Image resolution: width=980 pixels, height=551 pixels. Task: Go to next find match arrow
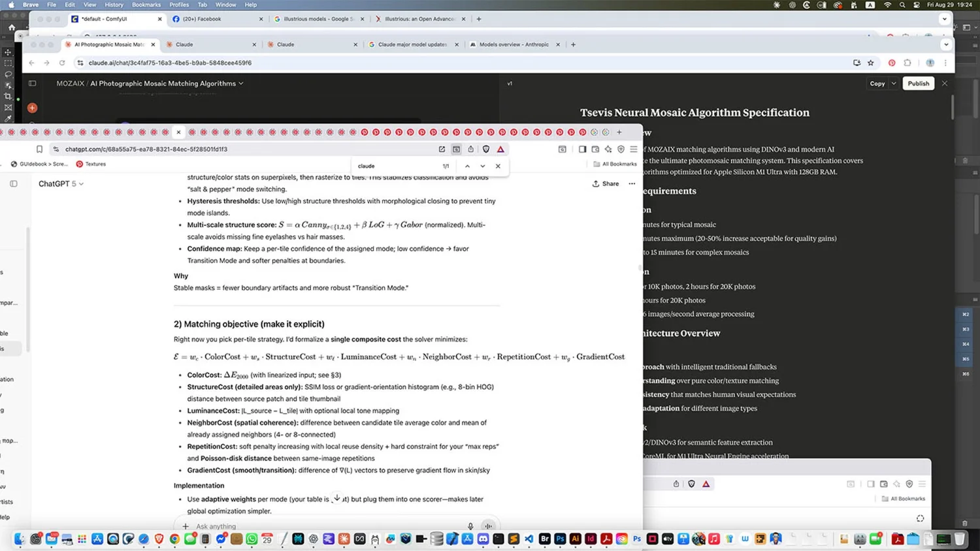pos(483,166)
